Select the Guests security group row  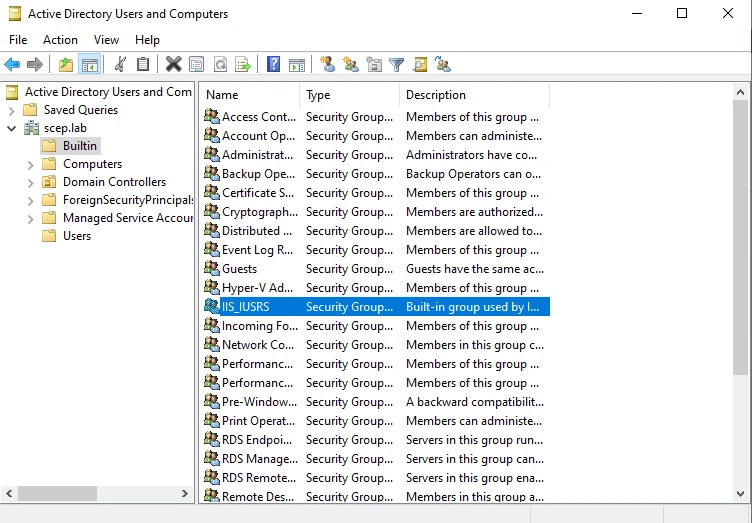click(376, 269)
